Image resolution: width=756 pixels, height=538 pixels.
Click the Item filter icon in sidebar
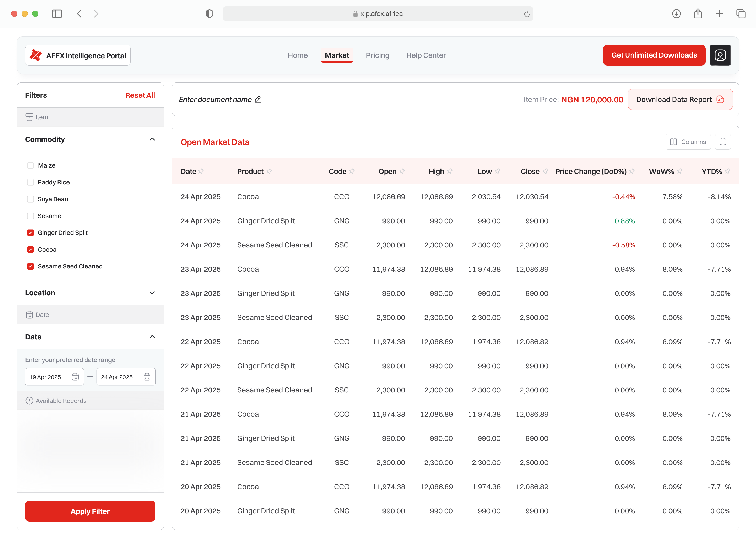[x=29, y=117]
